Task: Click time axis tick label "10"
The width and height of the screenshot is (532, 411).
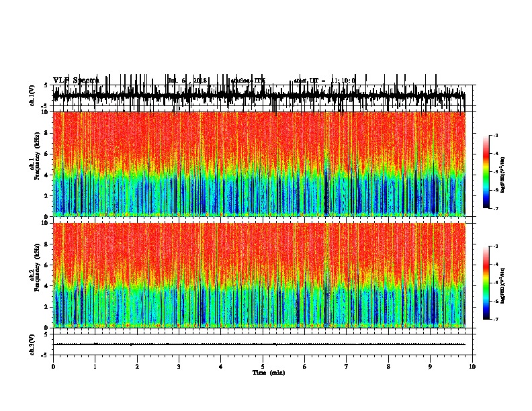Action: 472,367
